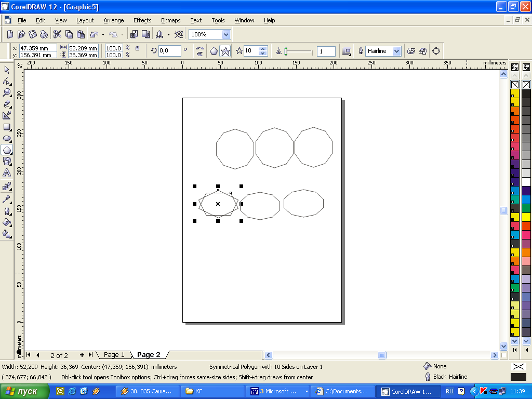Switch to the Page 2 tab
This screenshot has width=532, height=399.
pos(149,355)
